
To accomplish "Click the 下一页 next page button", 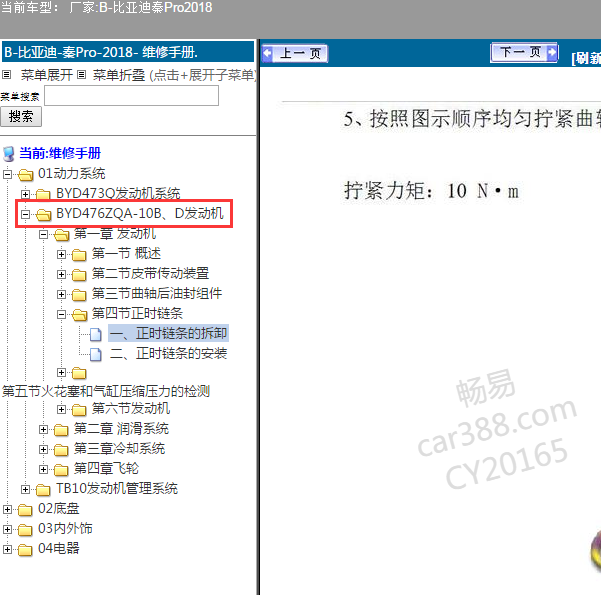I will [524, 52].
